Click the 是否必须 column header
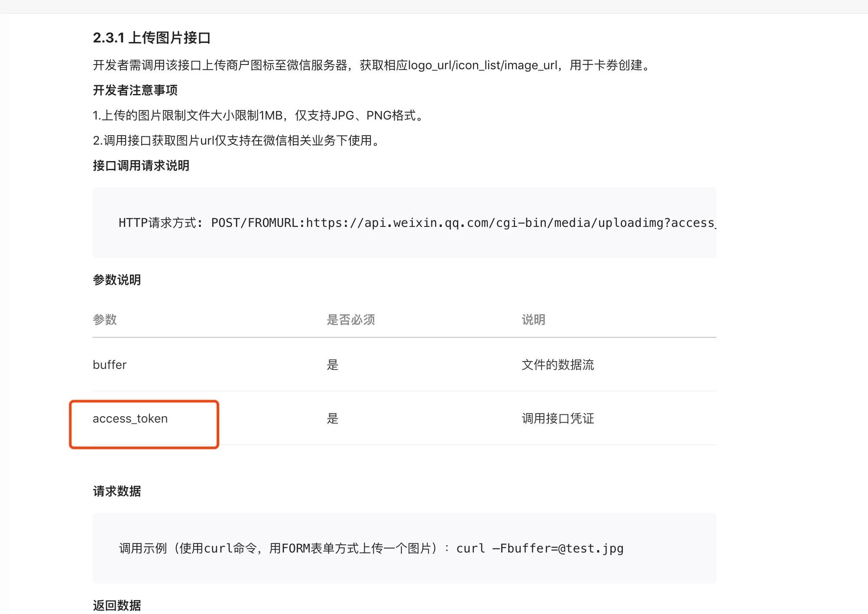Image resolution: width=868 pixels, height=614 pixels. point(350,320)
